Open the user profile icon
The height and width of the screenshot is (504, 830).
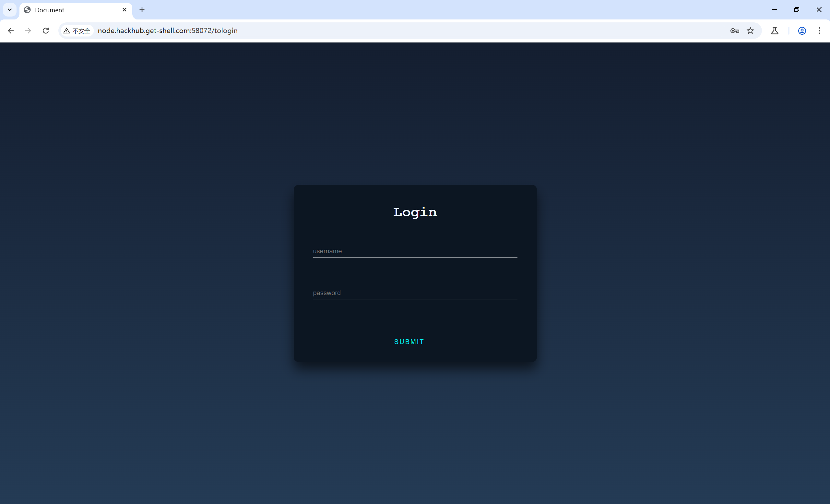point(802,31)
